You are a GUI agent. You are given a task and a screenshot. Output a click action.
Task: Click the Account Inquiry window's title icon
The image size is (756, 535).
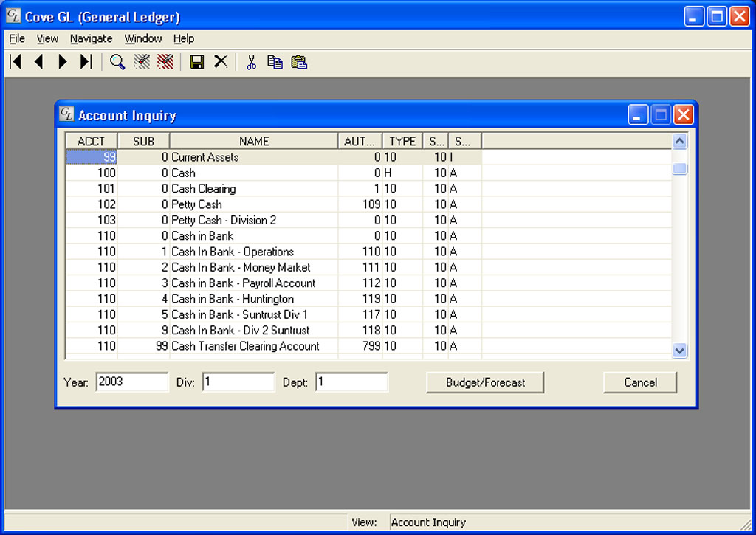pyautogui.click(x=66, y=114)
